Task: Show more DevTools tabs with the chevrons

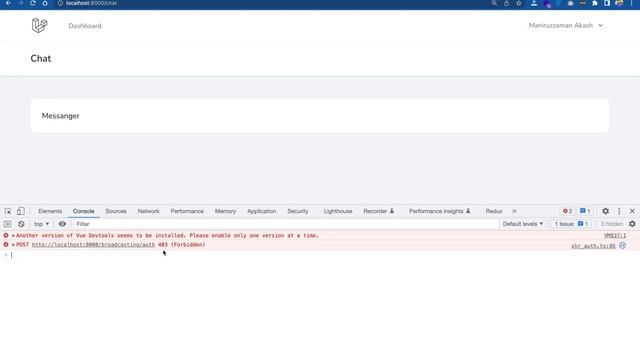Action: 514,211
